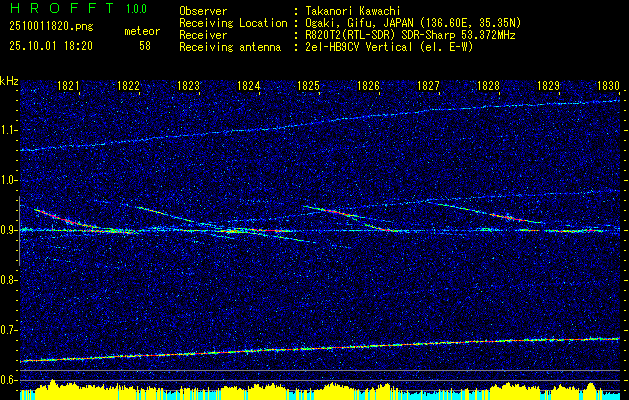Click the HROFFT title text
Screen dimensions: 629x400
pos(58,9)
